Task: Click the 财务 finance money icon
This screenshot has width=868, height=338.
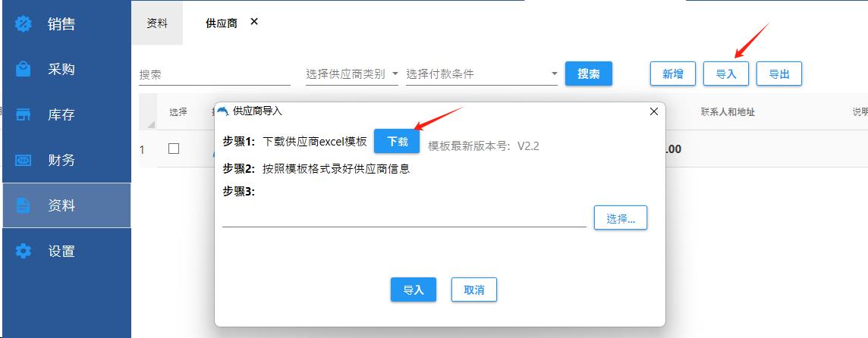Action: pos(24,161)
